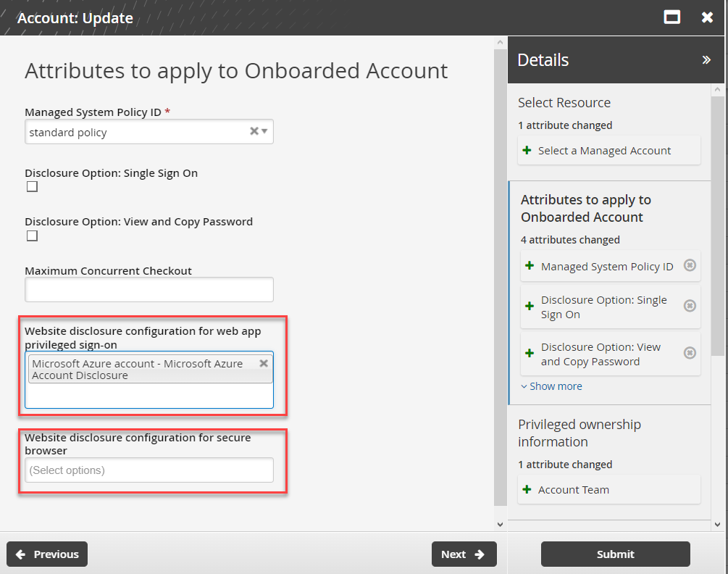Click the Previous button
This screenshot has width=728, height=574.
click(x=46, y=554)
